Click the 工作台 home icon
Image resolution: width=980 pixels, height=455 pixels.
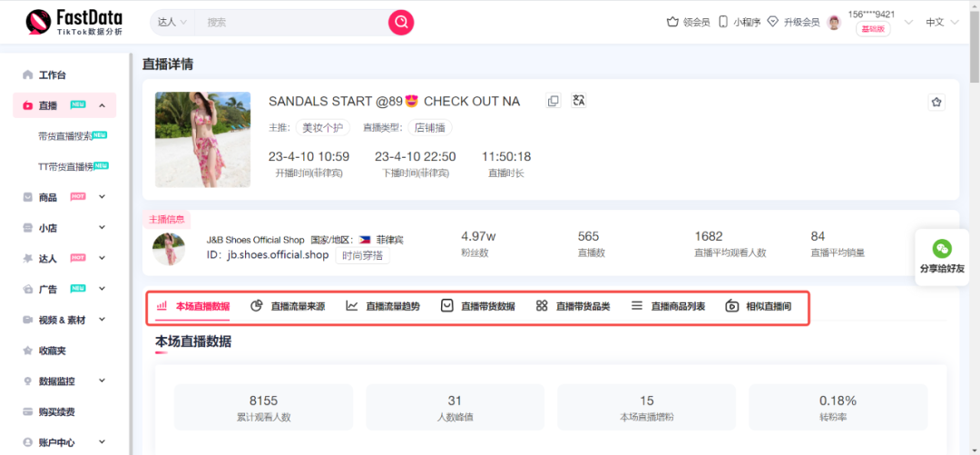tap(27, 75)
